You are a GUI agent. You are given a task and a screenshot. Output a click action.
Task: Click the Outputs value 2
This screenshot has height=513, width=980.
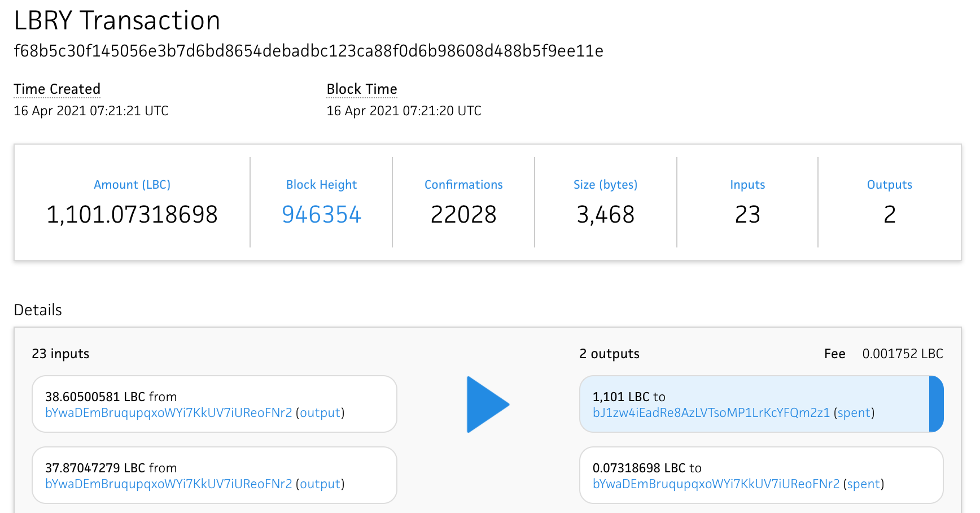890,215
